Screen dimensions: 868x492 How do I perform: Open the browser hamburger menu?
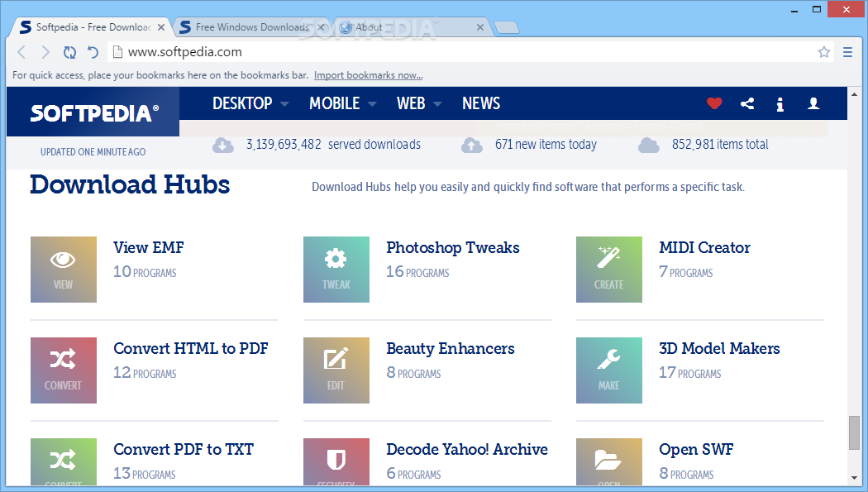847,52
